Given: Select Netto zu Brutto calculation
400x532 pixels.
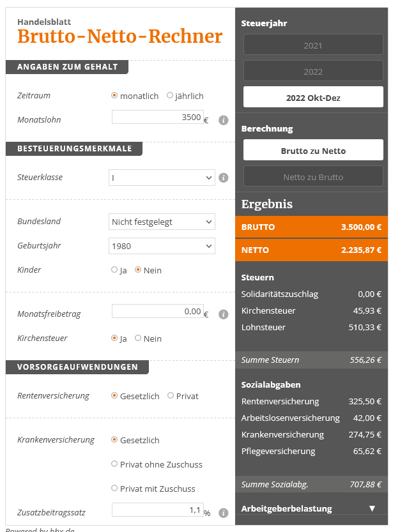Looking at the screenshot, I should (313, 176).
